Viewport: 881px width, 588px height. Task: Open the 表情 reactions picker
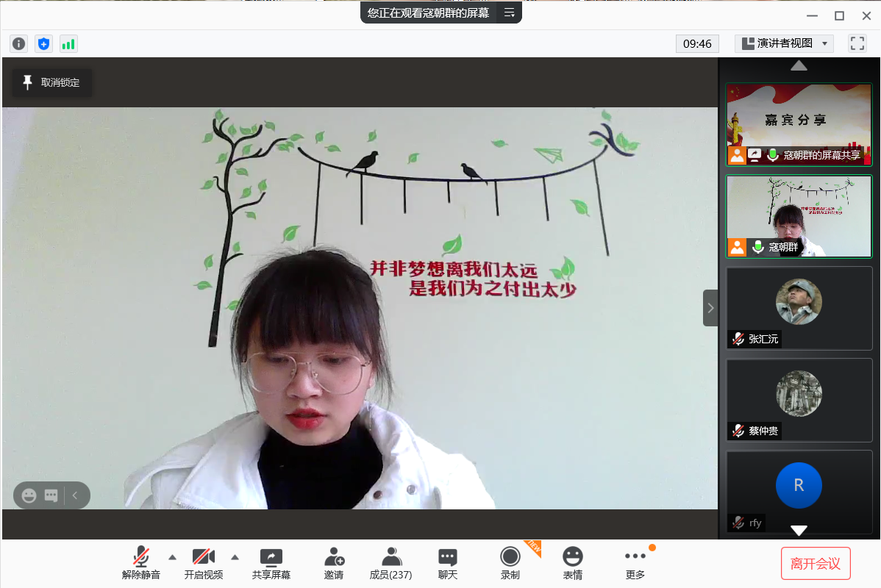[572, 563]
